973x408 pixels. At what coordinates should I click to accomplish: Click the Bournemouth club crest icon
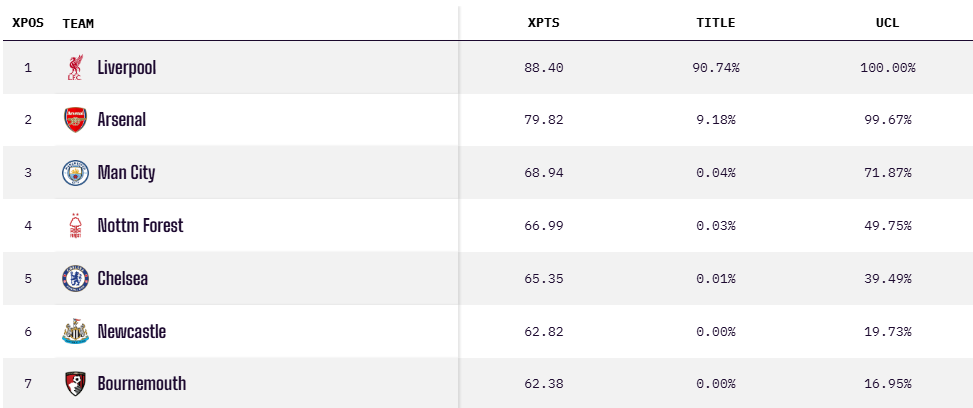75,384
